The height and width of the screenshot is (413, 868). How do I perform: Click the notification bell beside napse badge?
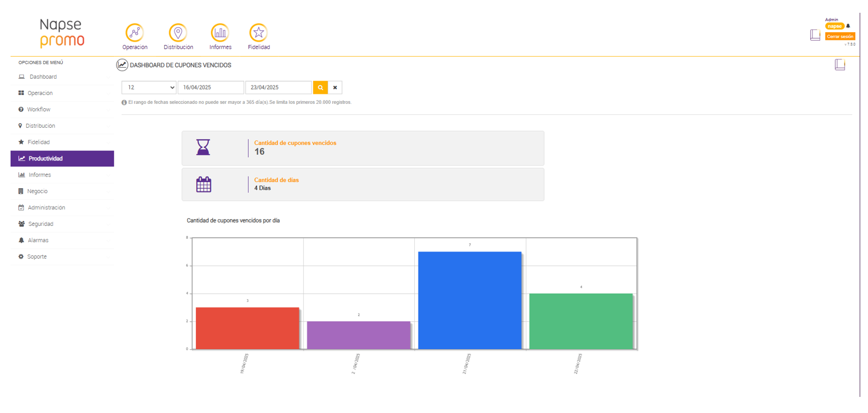tap(848, 26)
